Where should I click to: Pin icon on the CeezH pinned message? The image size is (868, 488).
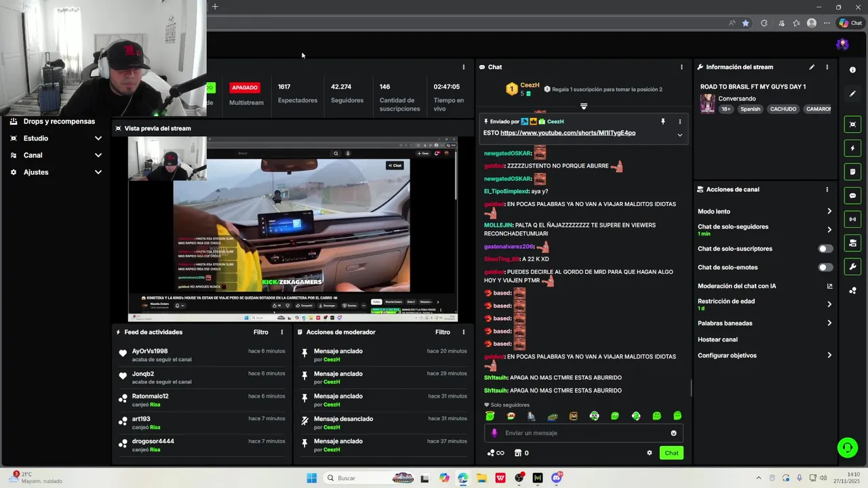pos(663,121)
